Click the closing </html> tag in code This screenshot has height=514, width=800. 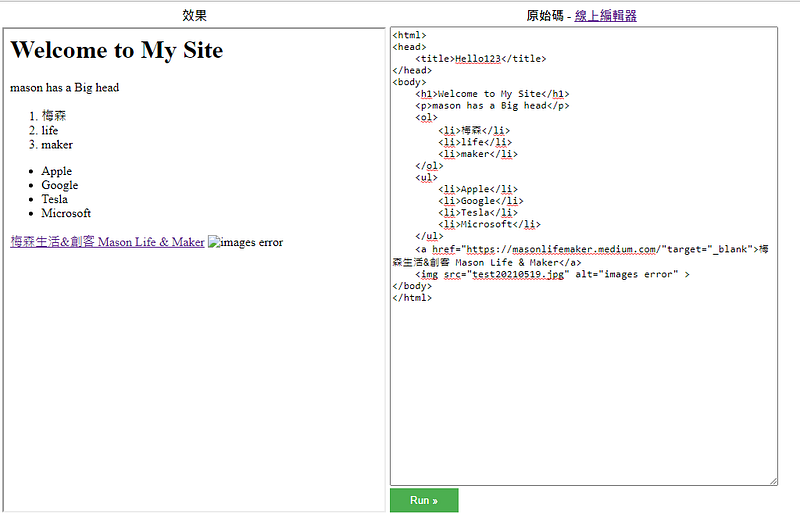[x=412, y=298]
